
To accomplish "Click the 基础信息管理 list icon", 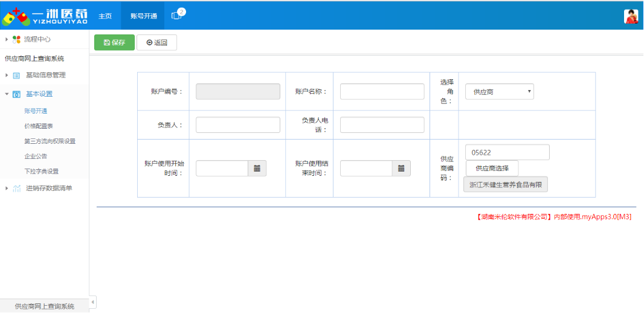I will (16, 76).
